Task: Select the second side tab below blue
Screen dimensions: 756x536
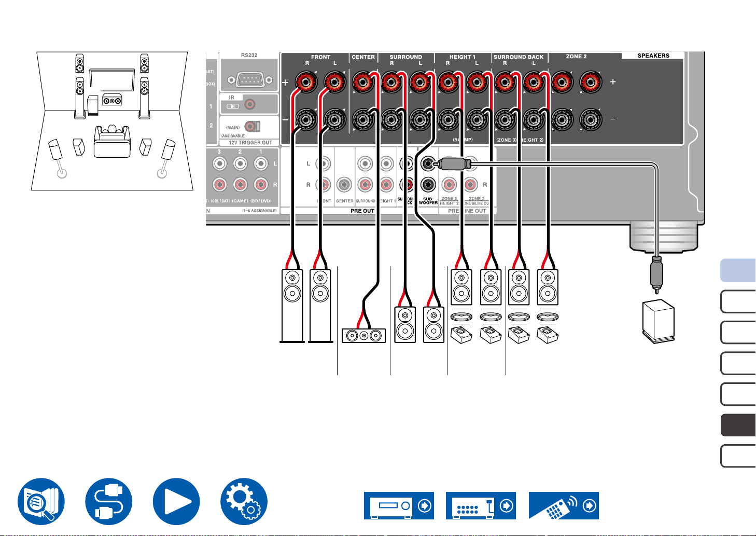Action: tap(738, 332)
